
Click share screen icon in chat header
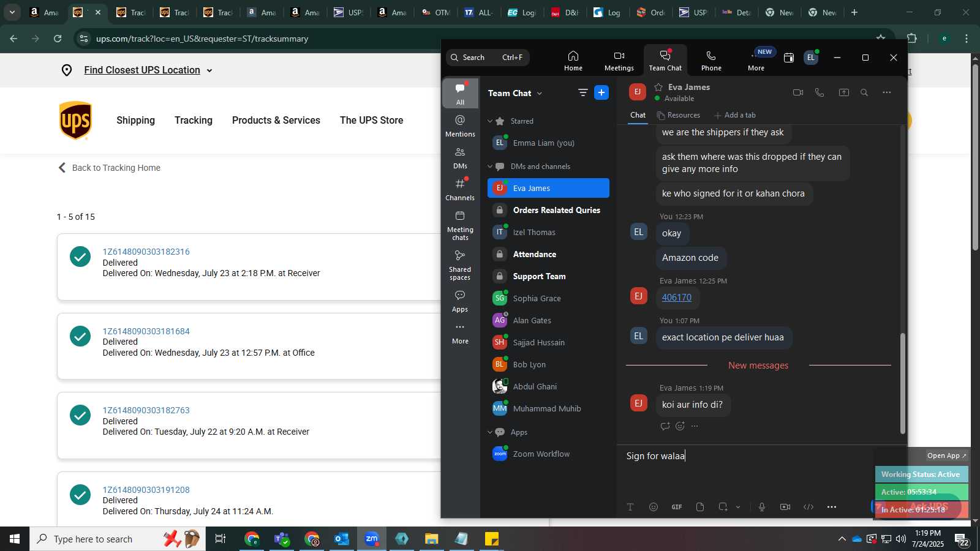(843, 92)
